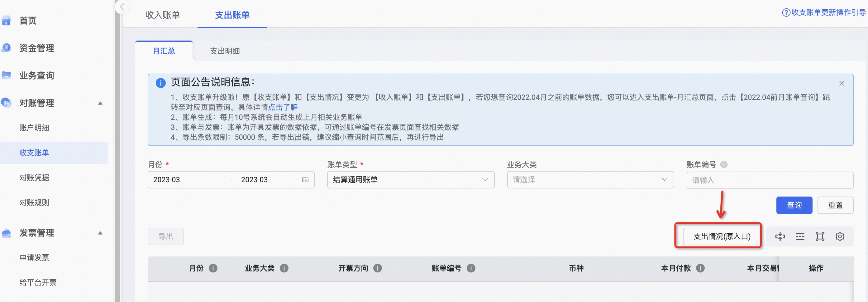Click the 账单编号 input field

[x=770, y=180]
